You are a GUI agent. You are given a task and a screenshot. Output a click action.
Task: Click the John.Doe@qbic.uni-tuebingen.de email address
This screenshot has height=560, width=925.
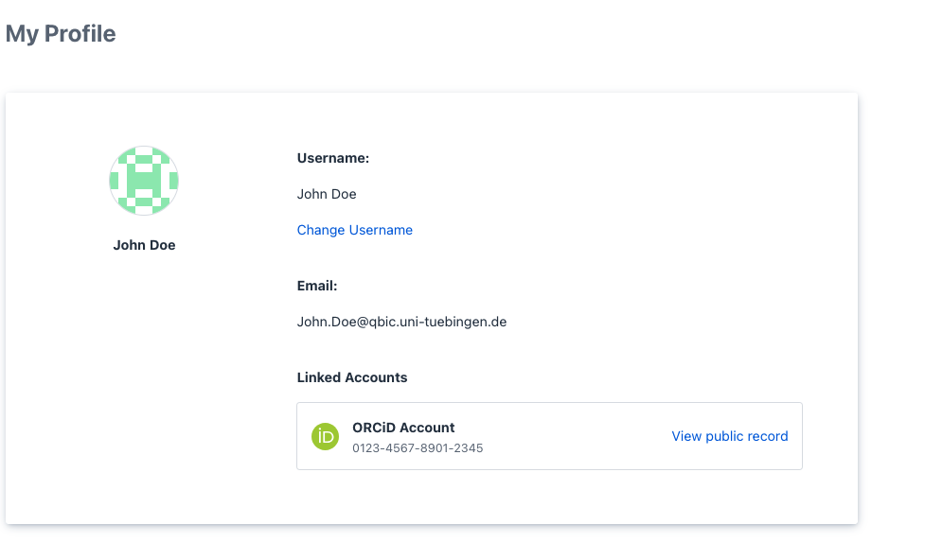click(401, 322)
